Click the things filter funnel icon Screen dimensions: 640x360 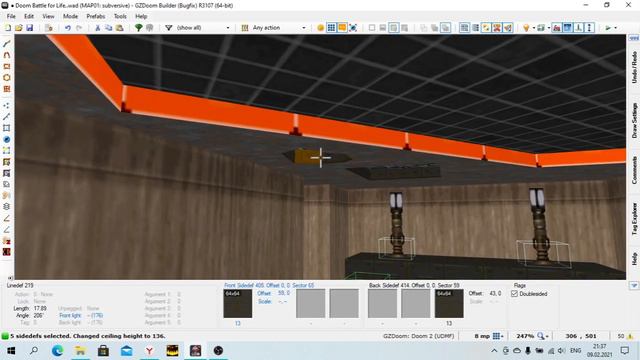coord(169,28)
